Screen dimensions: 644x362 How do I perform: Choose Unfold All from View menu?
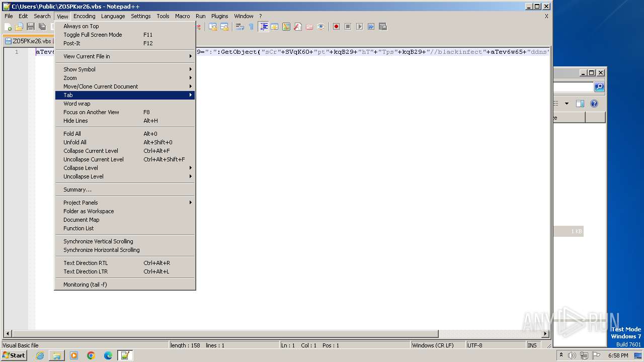125,142
